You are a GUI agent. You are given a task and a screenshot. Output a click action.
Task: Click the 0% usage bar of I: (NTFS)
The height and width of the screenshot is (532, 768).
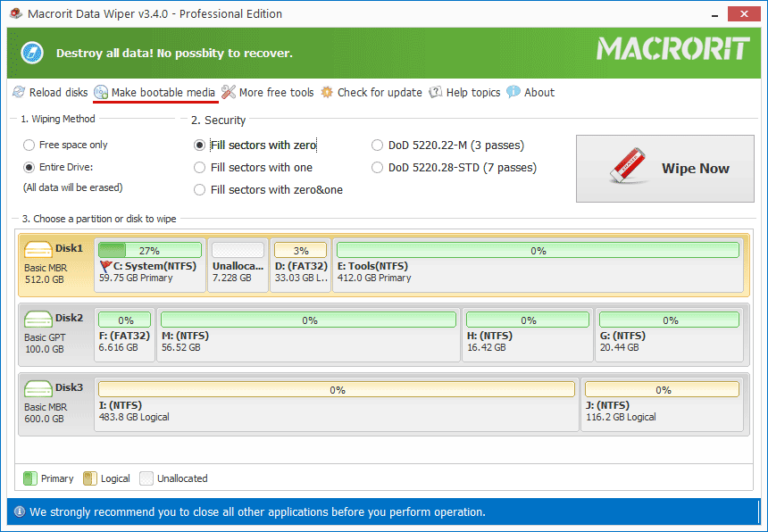[x=337, y=389]
